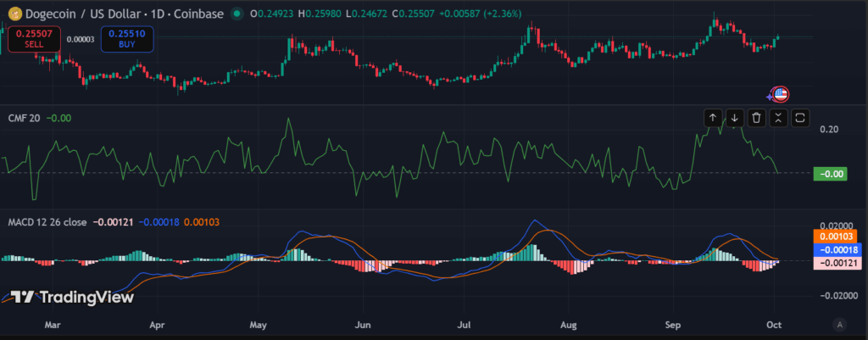868x340 pixels.
Task: Move the CMF pane down
Action: coord(735,118)
